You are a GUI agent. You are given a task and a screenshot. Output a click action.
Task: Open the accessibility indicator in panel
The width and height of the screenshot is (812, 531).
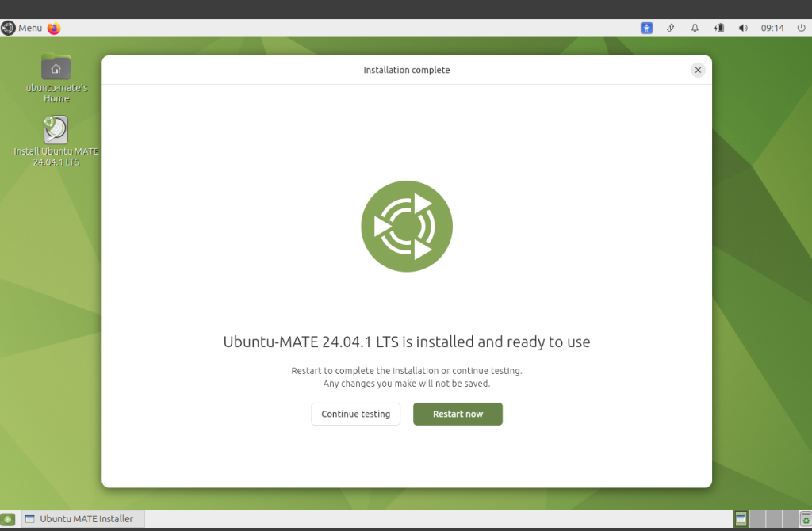click(646, 28)
